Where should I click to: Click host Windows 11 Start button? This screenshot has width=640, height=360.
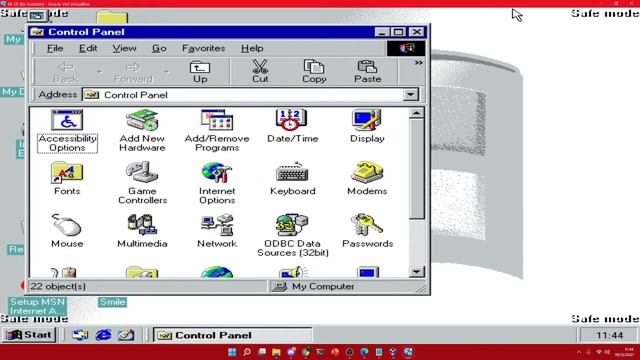[x=232, y=352]
